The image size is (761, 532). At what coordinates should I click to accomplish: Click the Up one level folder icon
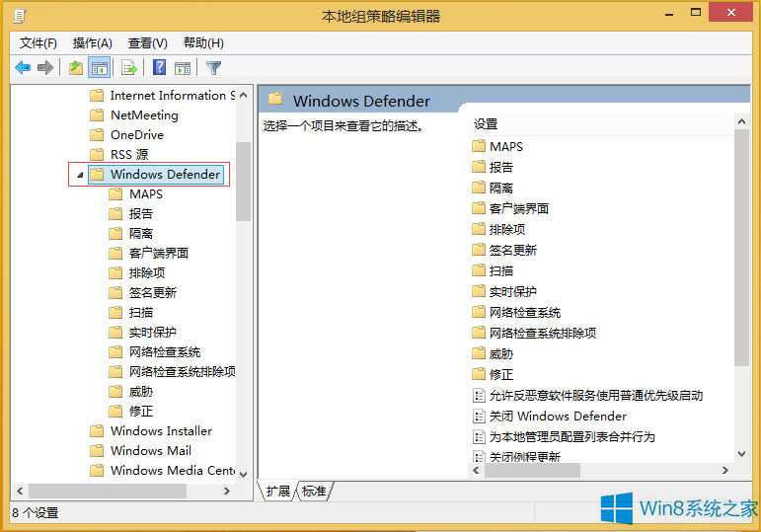pos(76,68)
